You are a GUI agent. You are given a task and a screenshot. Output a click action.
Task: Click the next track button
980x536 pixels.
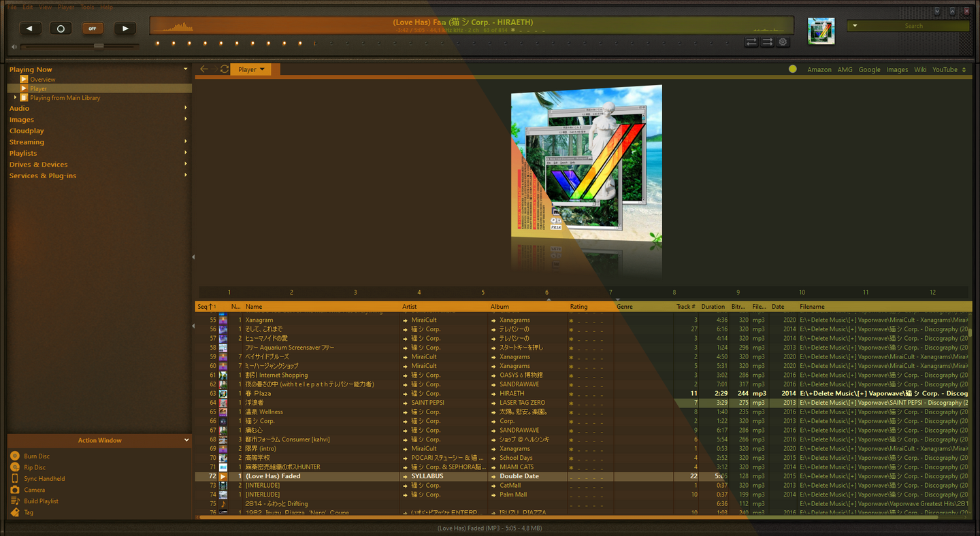(125, 29)
